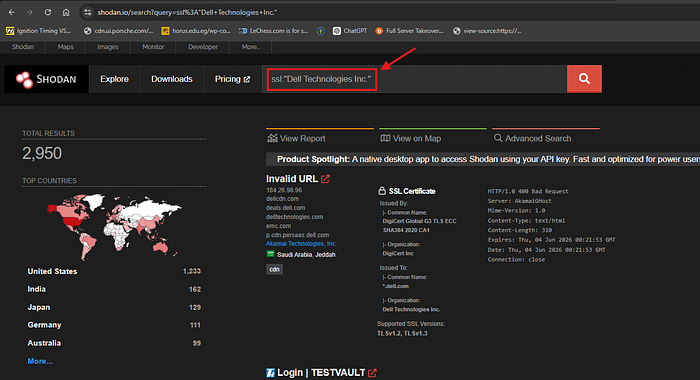The height and width of the screenshot is (380, 700).
Task: Click the Saudi Arabia flag icon
Action: pyautogui.click(x=270, y=254)
